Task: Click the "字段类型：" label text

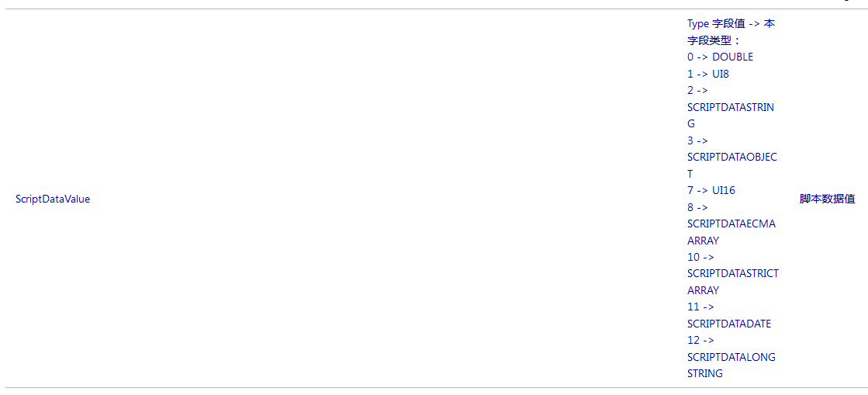Action: 714,40
